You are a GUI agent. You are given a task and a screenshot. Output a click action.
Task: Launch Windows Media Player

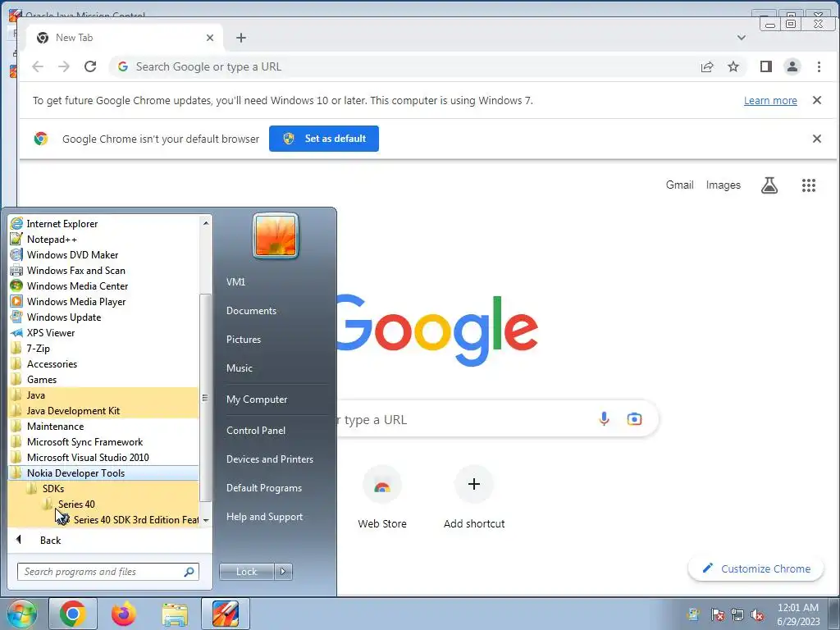[104, 302]
